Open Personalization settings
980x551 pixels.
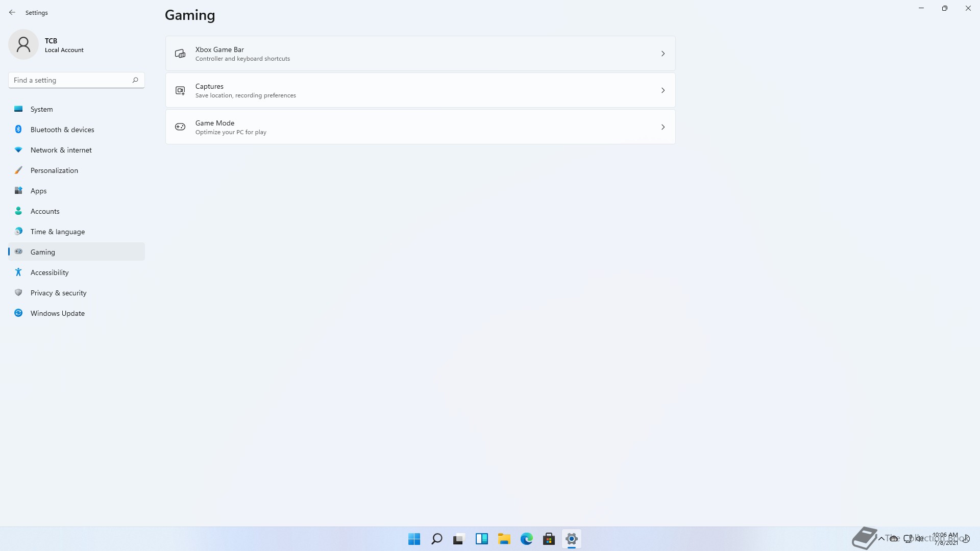(x=54, y=170)
